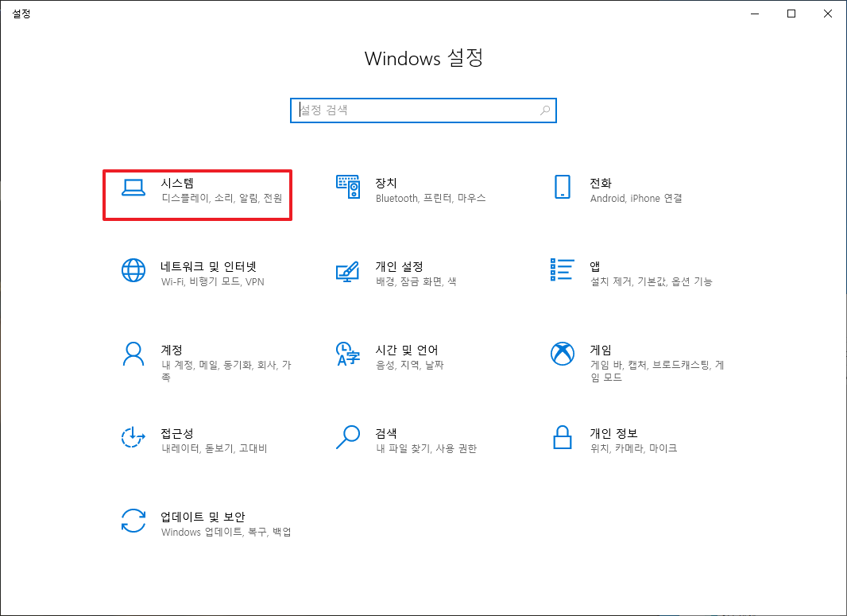Select the 시간 및 언어 heading
This screenshot has width=847, height=616.
tap(407, 350)
